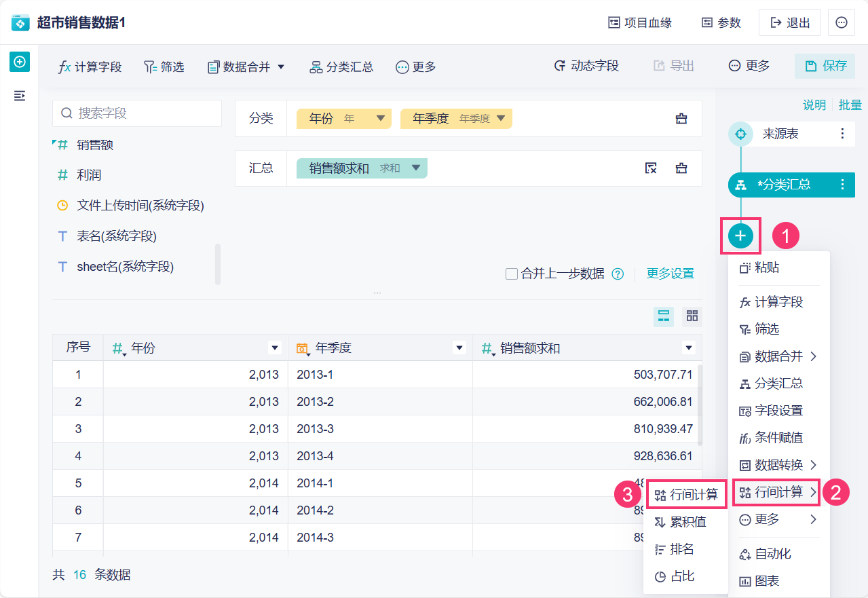This screenshot has height=598, width=868.
Task: Click the 保存 button
Action: (825, 66)
